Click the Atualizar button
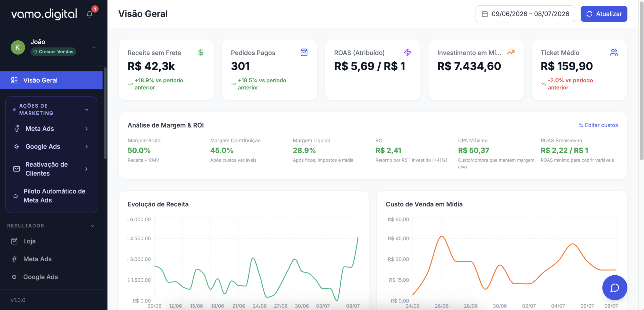644x310 pixels. click(x=604, y=14)
